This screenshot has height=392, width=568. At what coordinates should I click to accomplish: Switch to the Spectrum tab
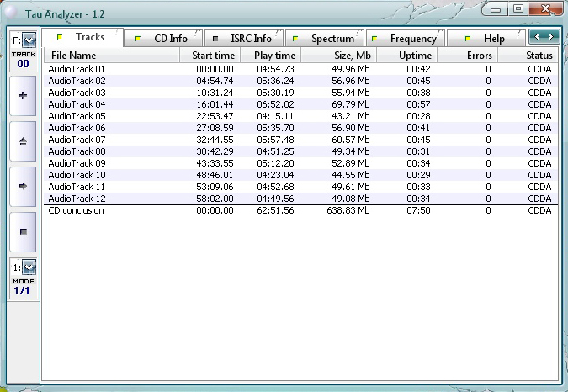pyautogui.click(x=325, y=39)
